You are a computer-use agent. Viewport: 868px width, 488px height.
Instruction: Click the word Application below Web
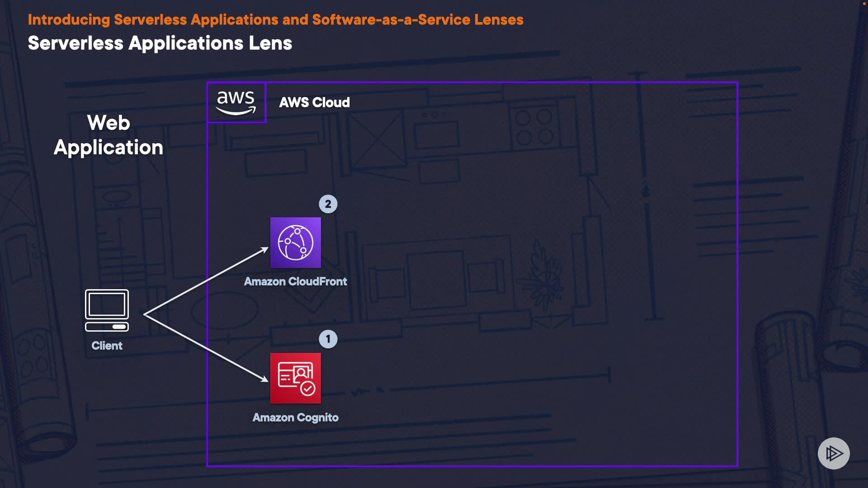pos(108,148)
